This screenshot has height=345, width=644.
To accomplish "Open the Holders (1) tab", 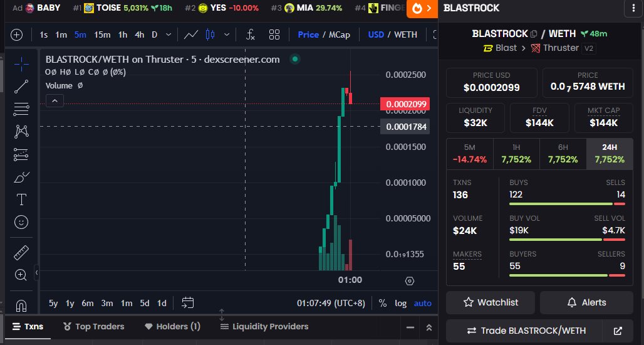I will click(x=172, y=327).
